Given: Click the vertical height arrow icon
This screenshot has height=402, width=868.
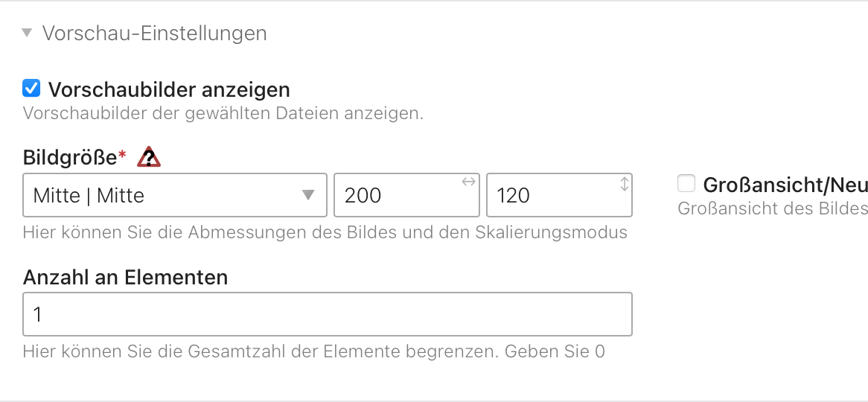Looking at the screenshot, I should (x=625, y=184).
